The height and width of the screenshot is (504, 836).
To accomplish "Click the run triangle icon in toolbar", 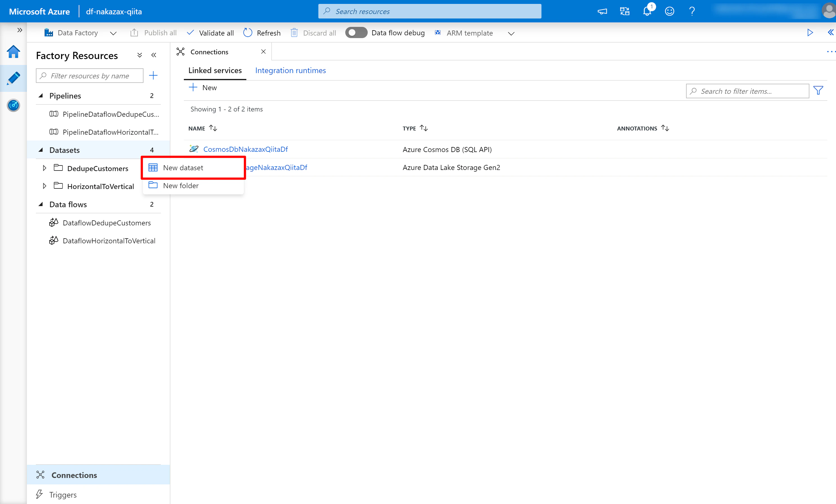I will (810, 32).
